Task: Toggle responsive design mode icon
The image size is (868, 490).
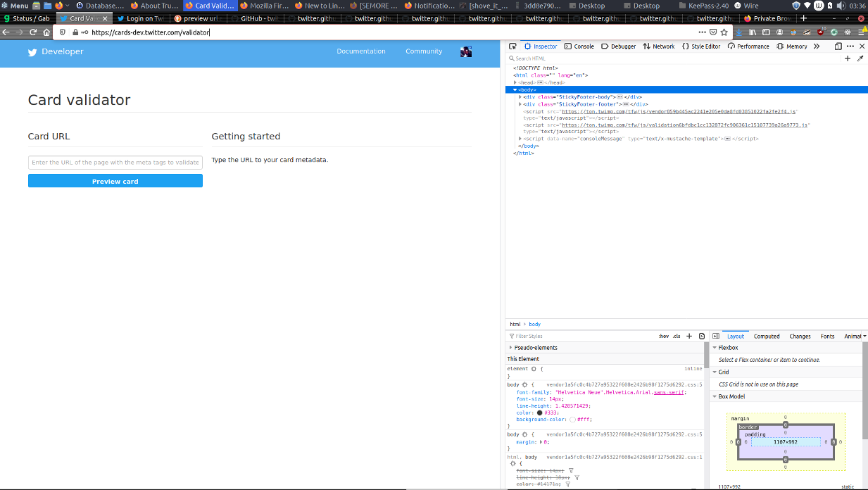Action: 838,46
